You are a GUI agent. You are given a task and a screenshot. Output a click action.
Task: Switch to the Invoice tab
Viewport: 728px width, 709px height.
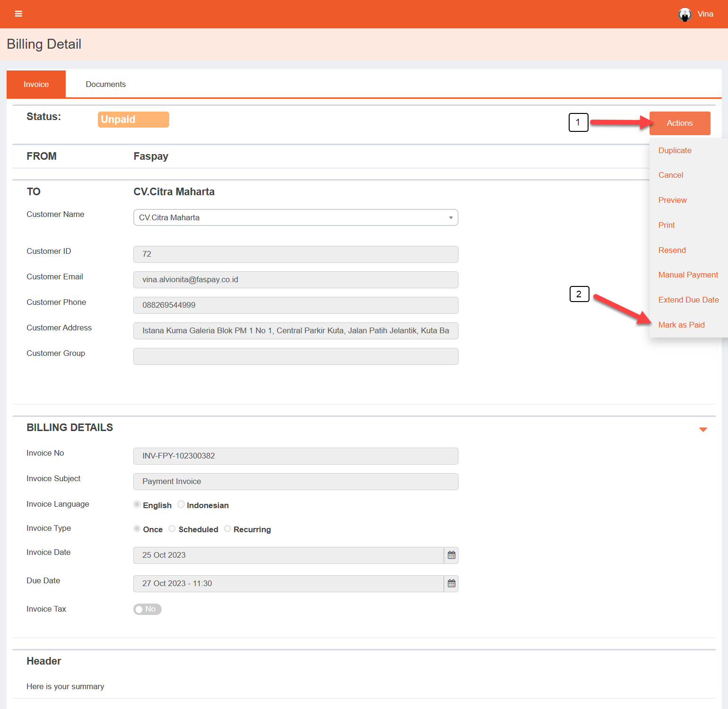tap(36, 84)
